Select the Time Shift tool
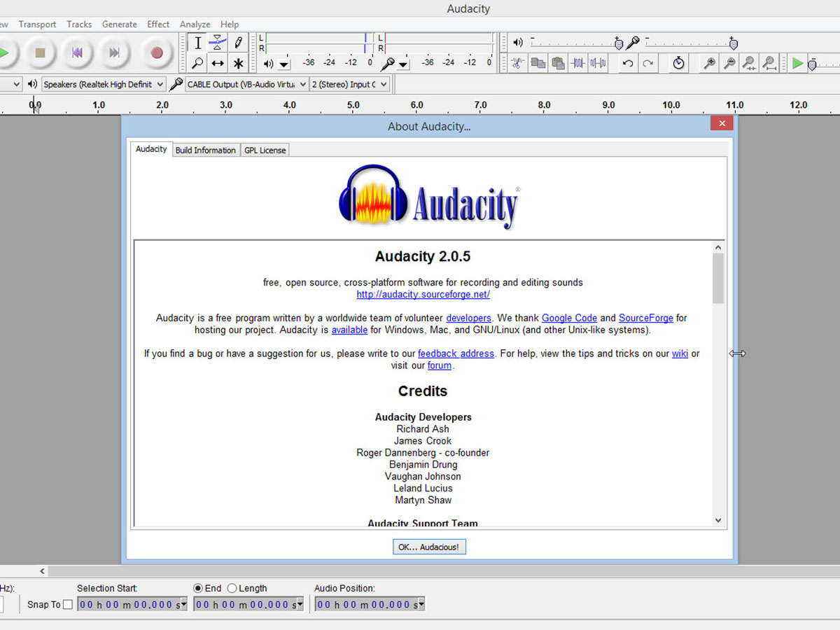Viewport: 840px width, 630px height. coord(218,63)
